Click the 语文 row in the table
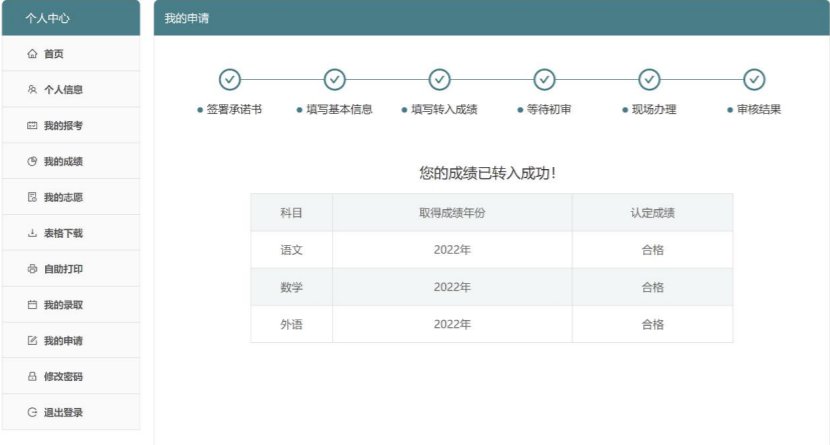Screen dimensions: 830x445 (491, 250)
